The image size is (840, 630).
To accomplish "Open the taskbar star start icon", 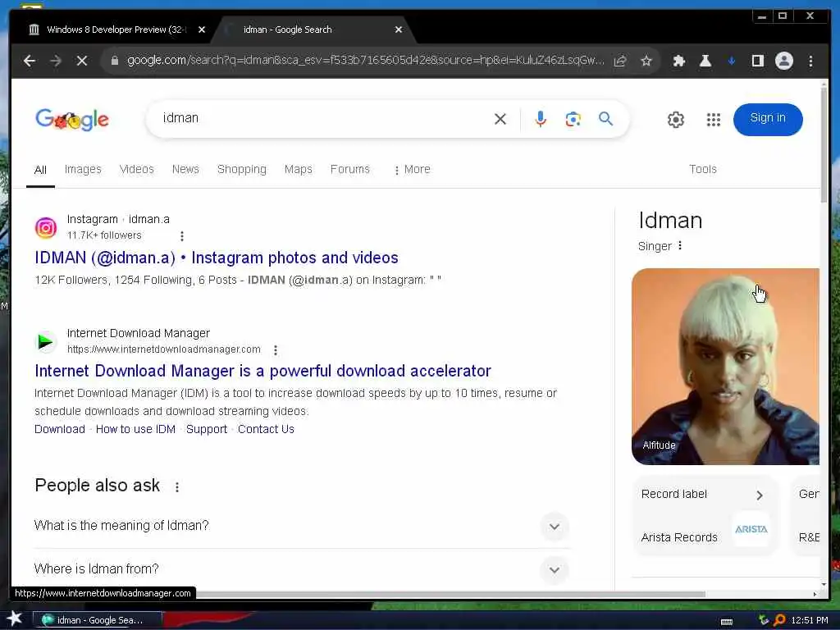I will point(14,619).
